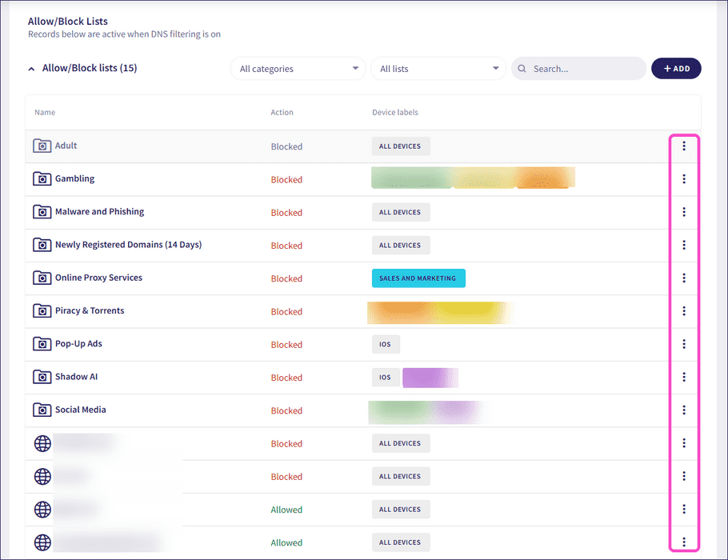The width and height of the screenshot is (728, 560).
Task: Collapse the Allow/Block lists section
Action: [x=30, y=68]
